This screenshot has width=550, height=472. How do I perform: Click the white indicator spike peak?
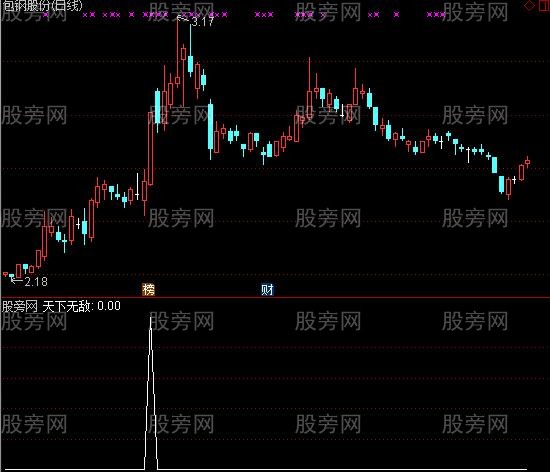pyautogui.click(x=151, y=319)
